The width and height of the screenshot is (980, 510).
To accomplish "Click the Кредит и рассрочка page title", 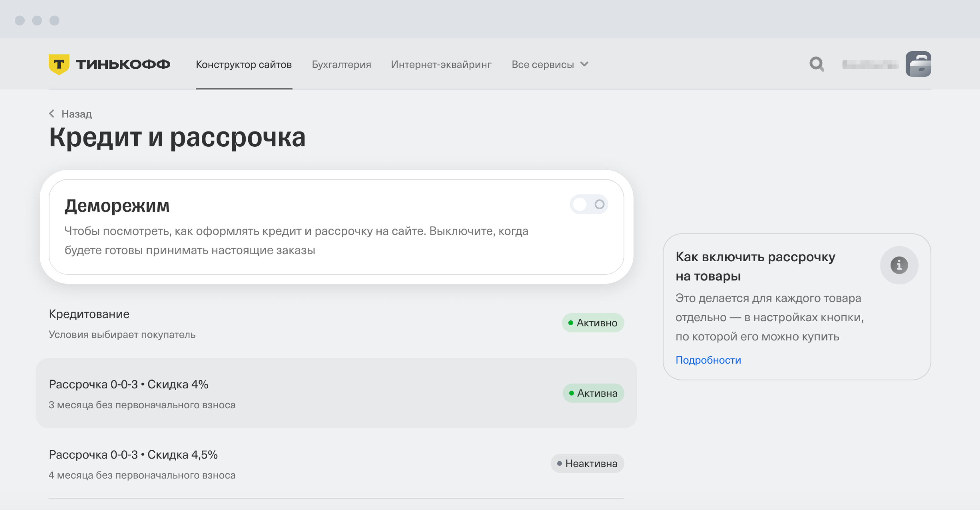I will click(x=177, y=138).
